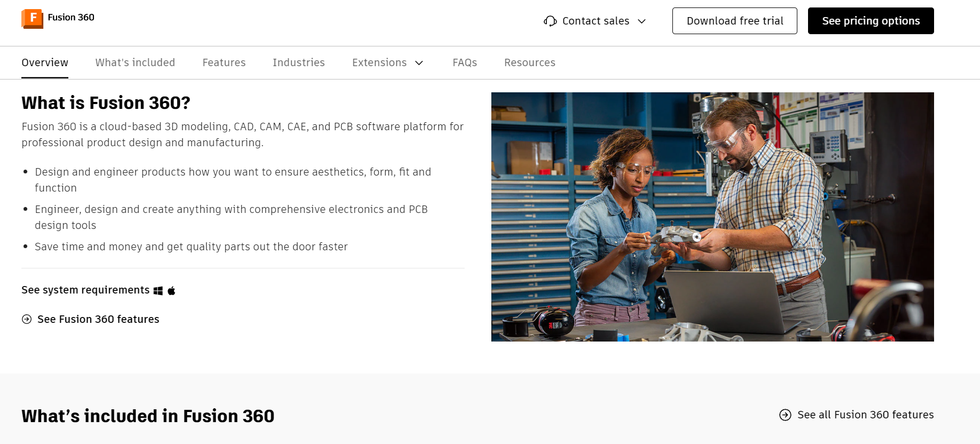Click the Apple logo icon
This screenshot has width=980, height=444.
(171, 291)
